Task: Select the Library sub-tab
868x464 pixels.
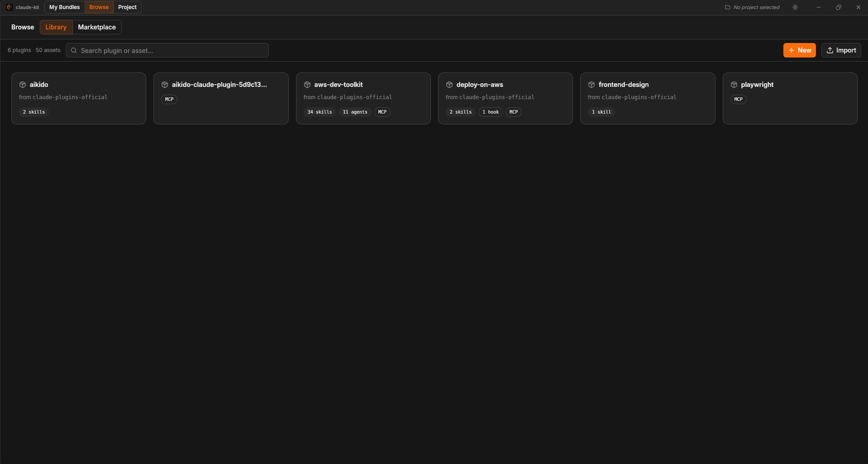Action: coord(56,27)
